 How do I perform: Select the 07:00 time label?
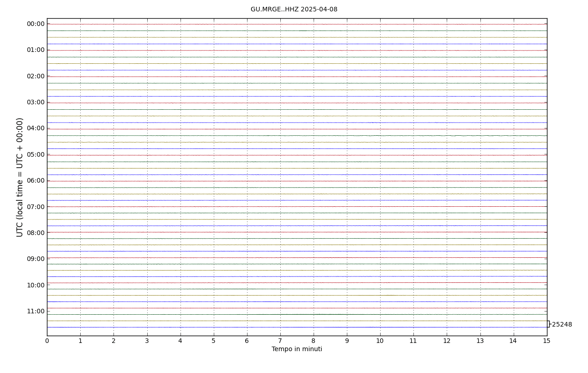[x=36, y=207]
